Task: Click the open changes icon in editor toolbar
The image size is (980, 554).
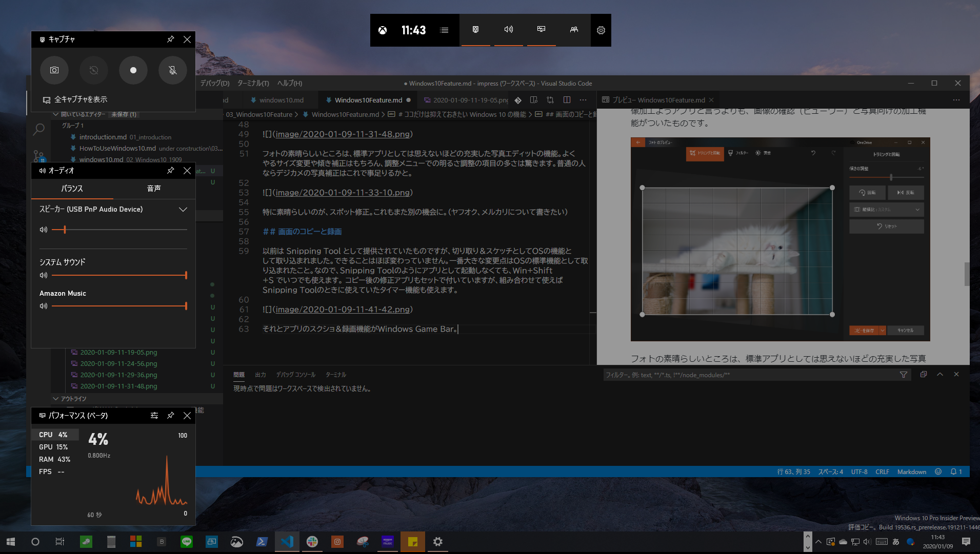Action: (x=518, y=100)
